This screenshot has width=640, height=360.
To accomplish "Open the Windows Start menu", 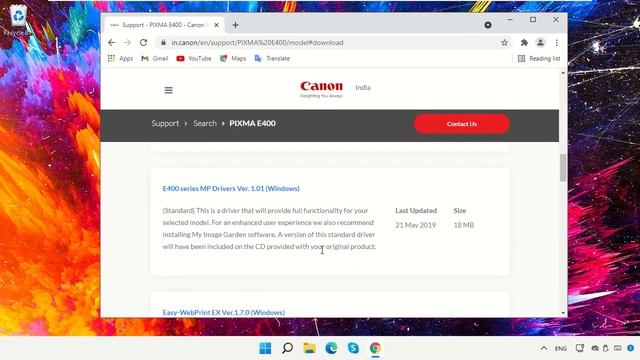I will [265, 348].
